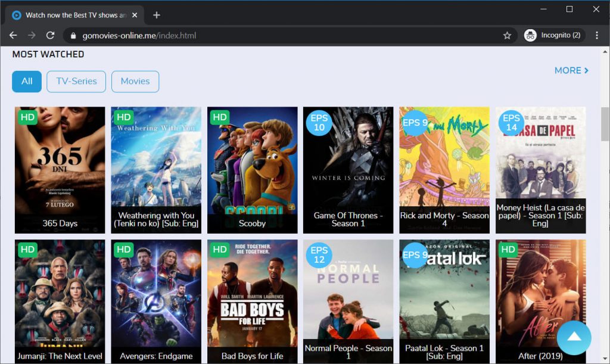The width and height of the screenshot is (610, 364).
Task: Click the '365 Days' title caption
Action: click(x=60, y=223)
